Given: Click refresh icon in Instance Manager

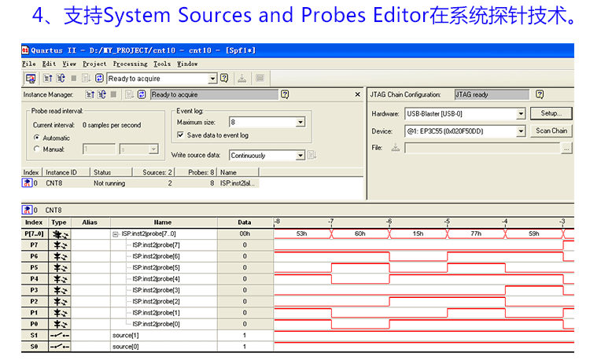Looking at the screenshot, I should tap(142, 94).
